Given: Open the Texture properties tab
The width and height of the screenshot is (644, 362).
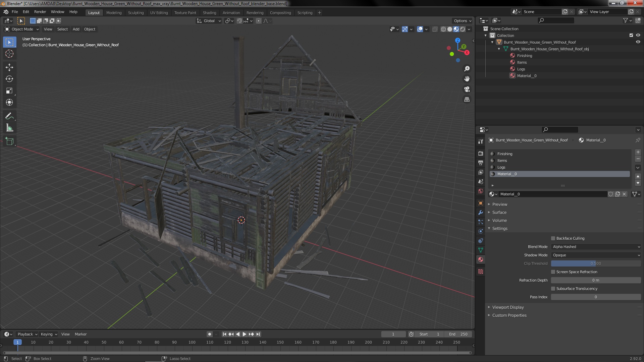Looking at the screenshot, I should point(481,271).
